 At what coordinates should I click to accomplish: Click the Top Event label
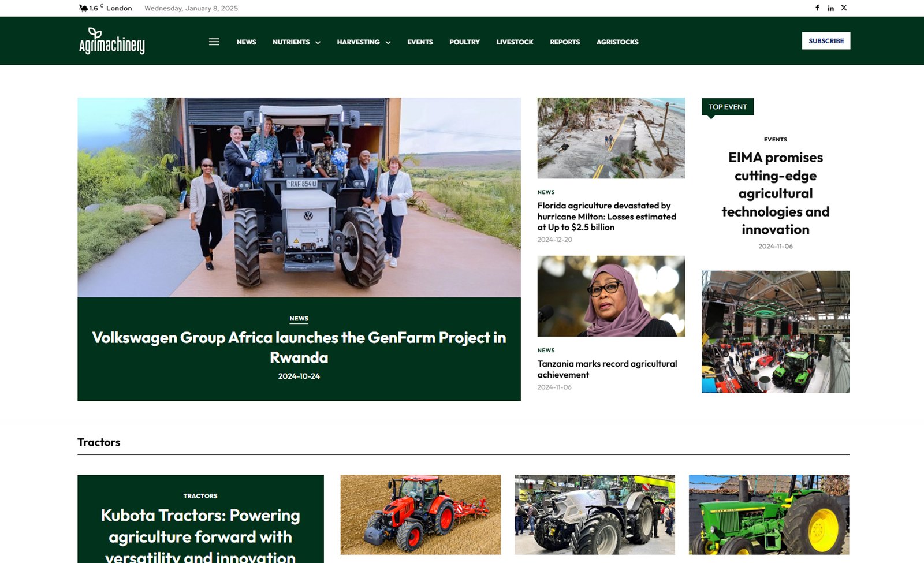tap(728, 107)
